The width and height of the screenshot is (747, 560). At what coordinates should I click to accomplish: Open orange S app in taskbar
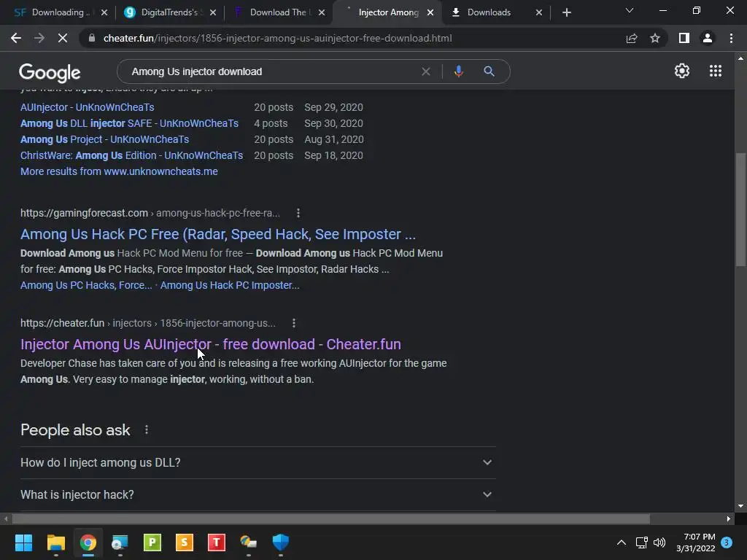(185, 542)
